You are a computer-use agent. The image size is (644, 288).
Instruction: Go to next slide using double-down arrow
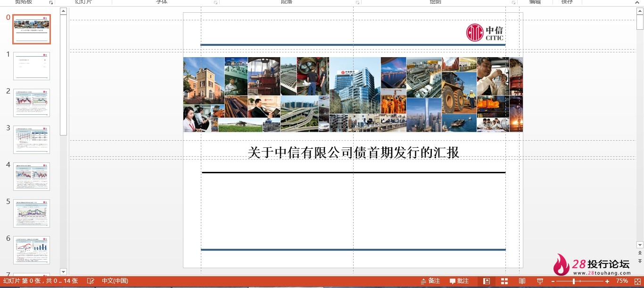[x=640, y=261]
